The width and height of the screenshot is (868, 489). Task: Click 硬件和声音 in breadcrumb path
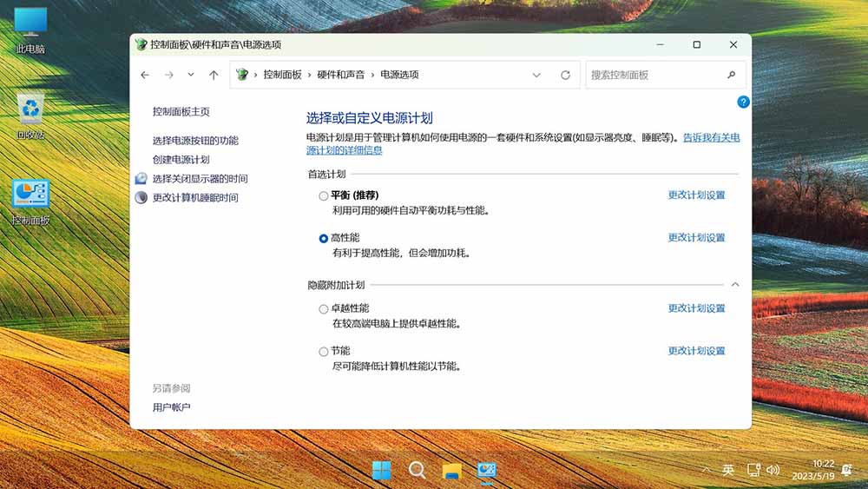341,75
